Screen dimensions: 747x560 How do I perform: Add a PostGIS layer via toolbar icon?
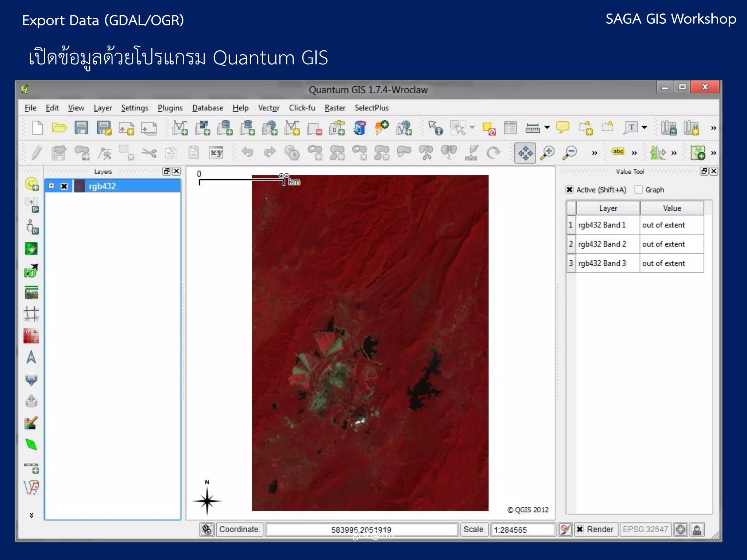coord(225,128)
